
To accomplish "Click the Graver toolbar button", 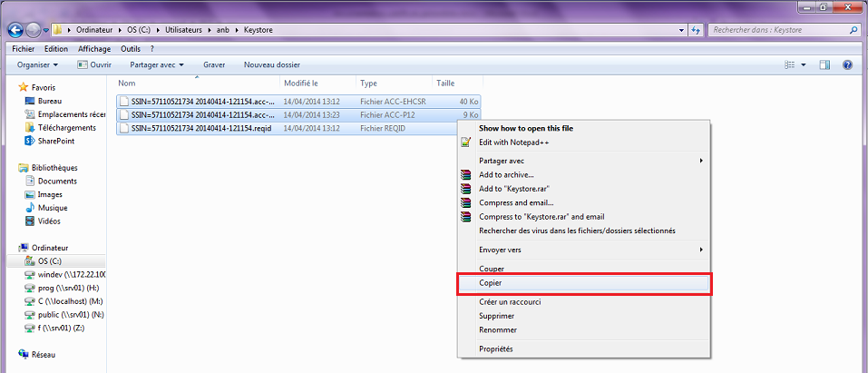I will click(x=214, y=64).
